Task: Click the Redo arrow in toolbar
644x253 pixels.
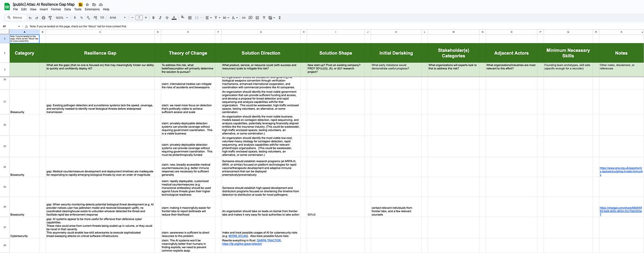Action: click(37, 18)
